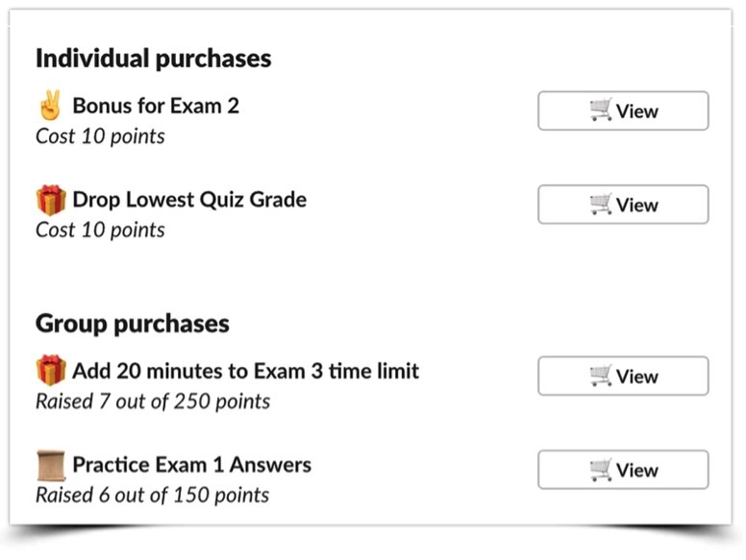Screen dimensions: 746x560
Task: Click the cart icon in Exam 3 time limit button
Action: pos(601,375)
